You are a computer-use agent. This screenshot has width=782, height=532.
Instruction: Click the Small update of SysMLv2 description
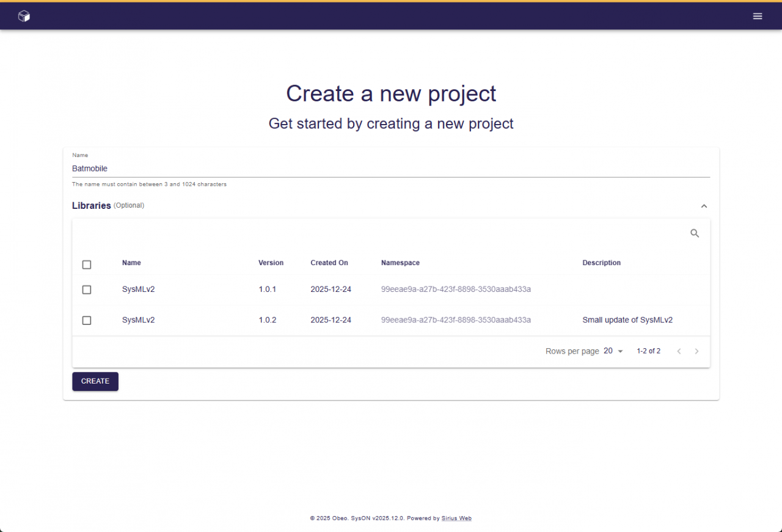pyautogui.click(x=627, y=320)
